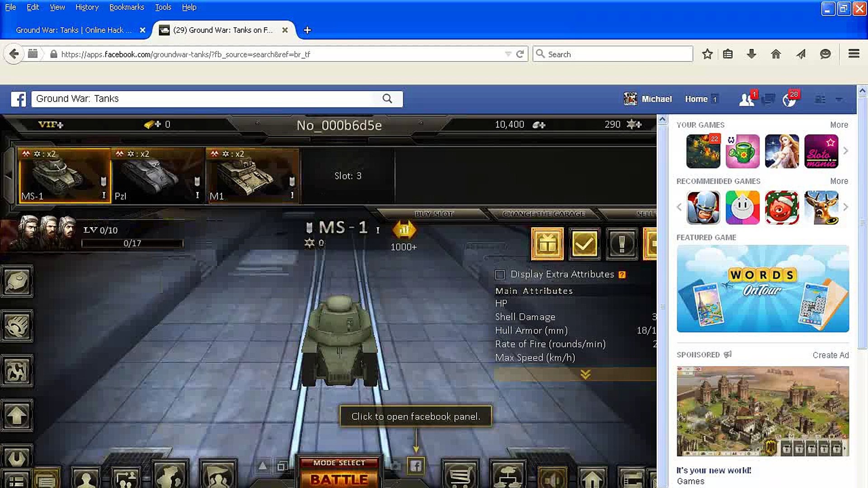868x488 pixels.
Task: Click More link beside Your Games
Action: 839,125
